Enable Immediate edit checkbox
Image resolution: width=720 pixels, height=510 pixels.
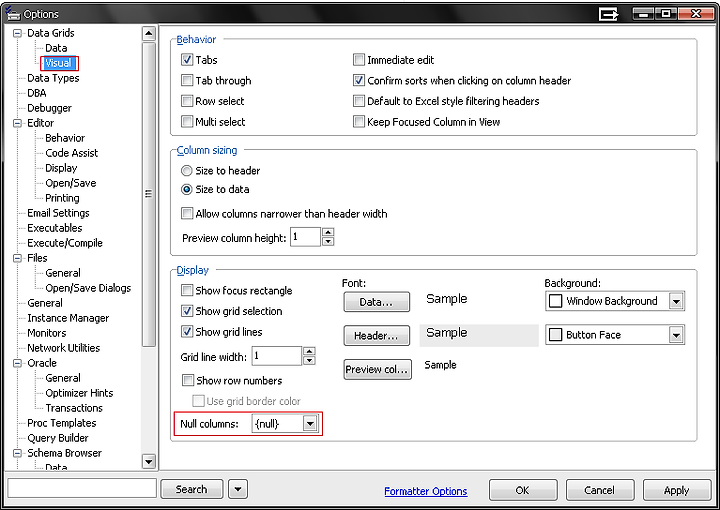(359, 60)
